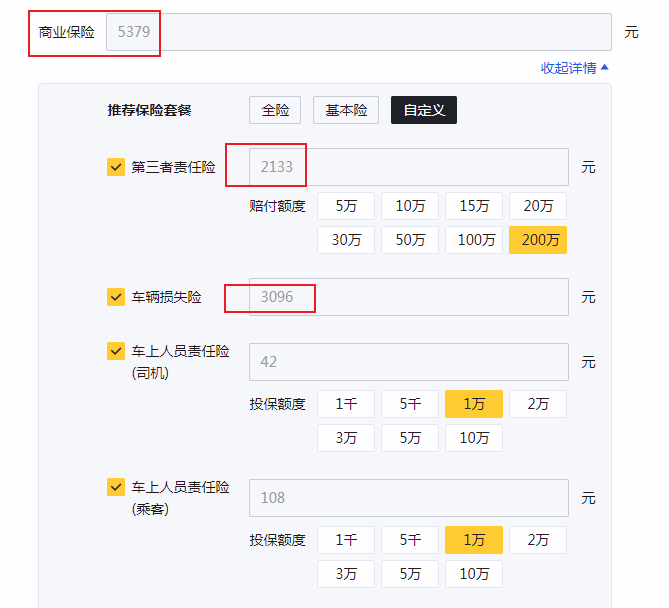Click the passenger liability field showing 108
The height and width of the screenshot is (608, 669).
tap(408, 497)
